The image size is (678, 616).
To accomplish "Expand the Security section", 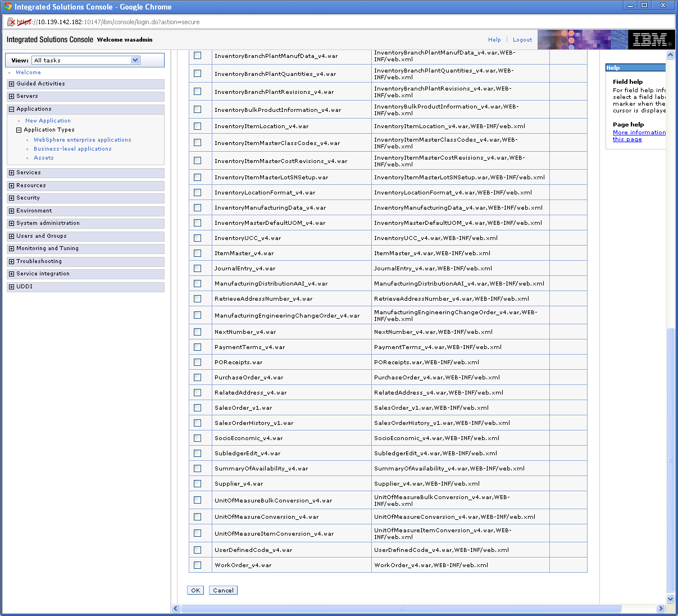I will tap(11, 198).
